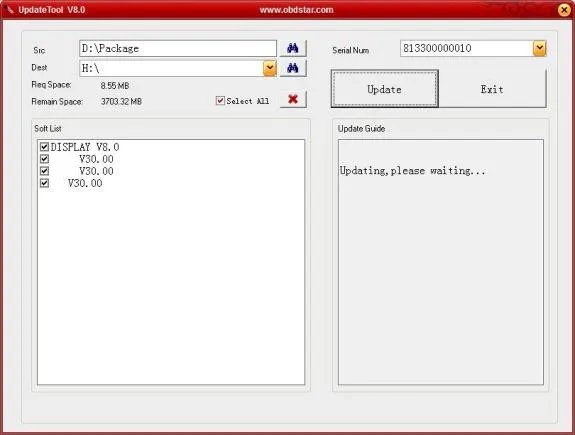Screen dimensions: 575x435
Task: Click the 8.55 MB required space value
Action: [x=115, y=85]
